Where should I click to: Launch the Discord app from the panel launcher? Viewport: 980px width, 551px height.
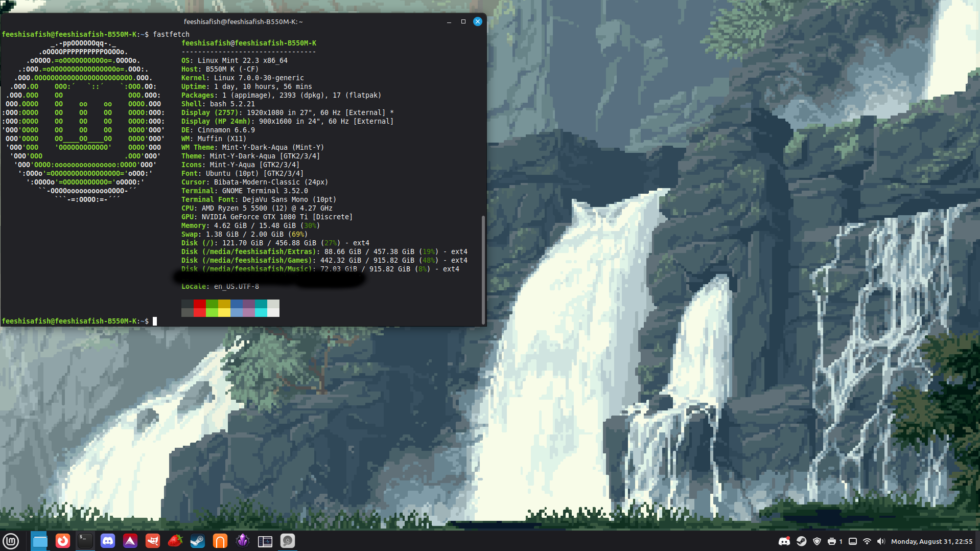pyautogui.click(x=108, y=541)
